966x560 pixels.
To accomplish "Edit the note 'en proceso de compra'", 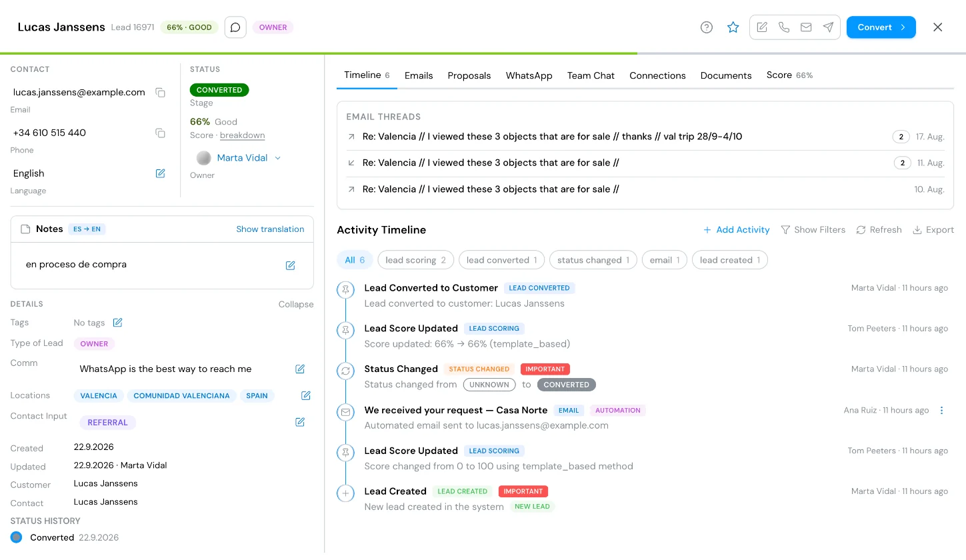I will [x=290, y=265].
